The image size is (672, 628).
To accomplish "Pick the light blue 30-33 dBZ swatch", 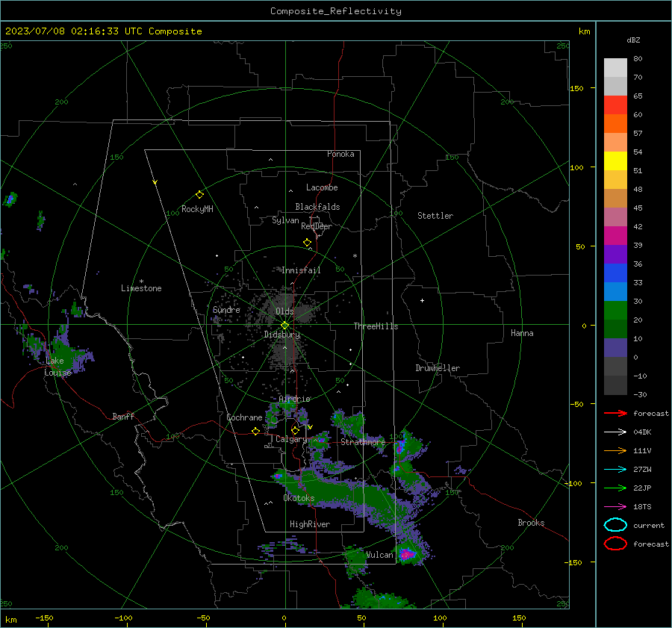I will tap(615, 292).
